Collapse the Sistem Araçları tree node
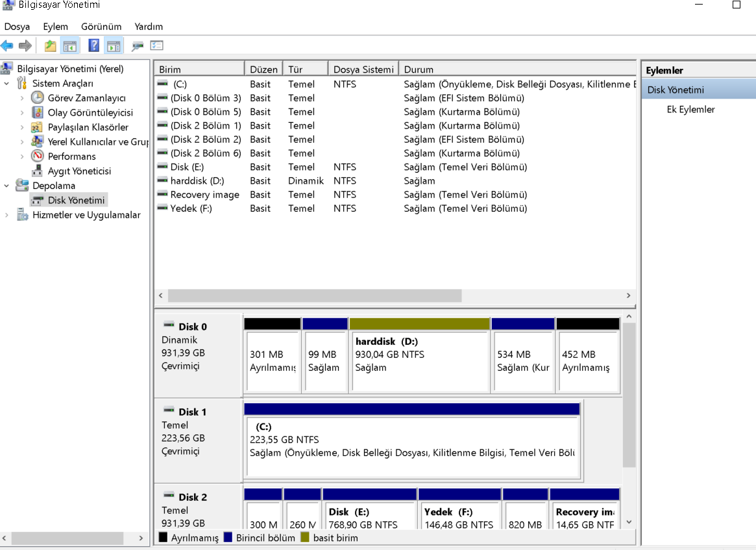The image size is (756, 550). tap(6, 84)
